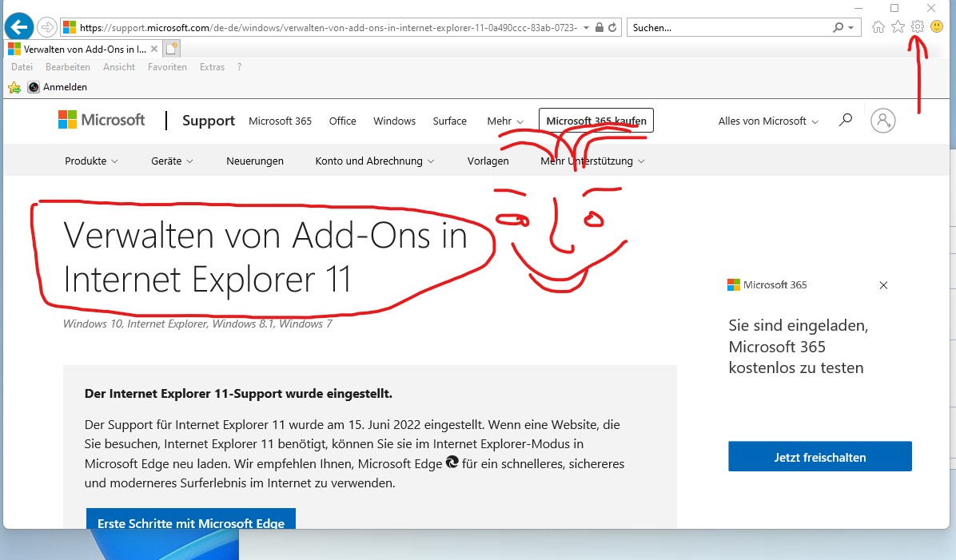
Task: Close the Microsoft 365 promo panel
Action: [883, 285]
